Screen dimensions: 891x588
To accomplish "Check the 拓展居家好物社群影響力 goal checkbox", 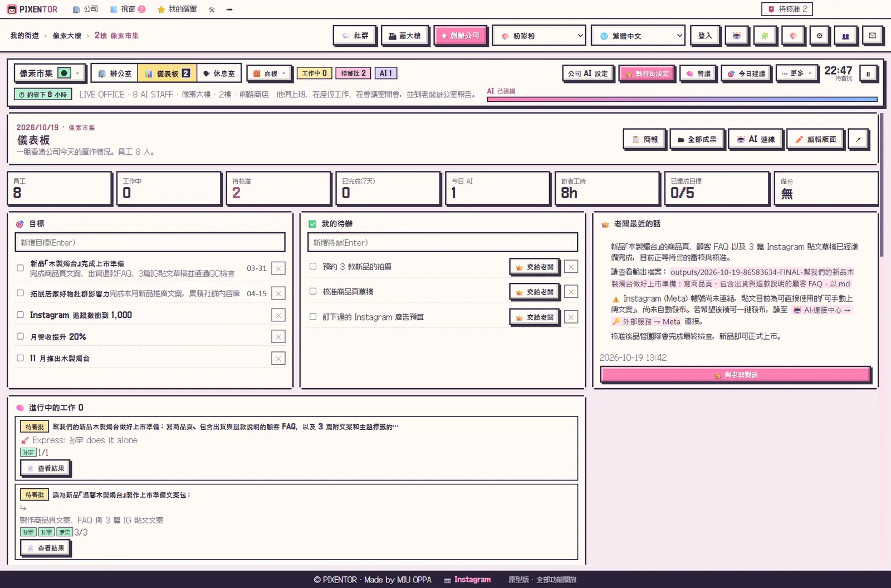I will click(x=20, y=293).
